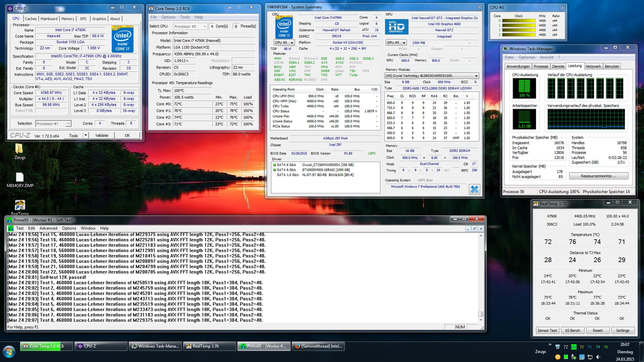Click the Ressourcenmonitor button
644x362 pixels.
coord(598,176)
